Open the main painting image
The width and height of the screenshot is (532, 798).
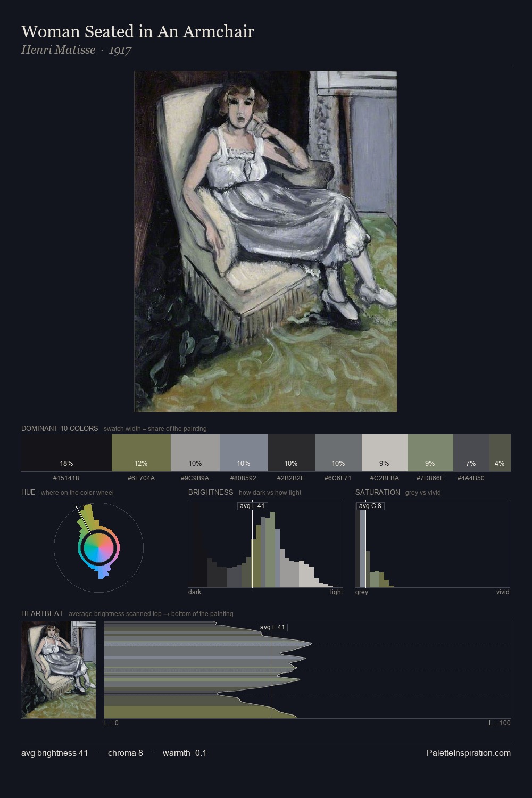[x=265, y=242]
